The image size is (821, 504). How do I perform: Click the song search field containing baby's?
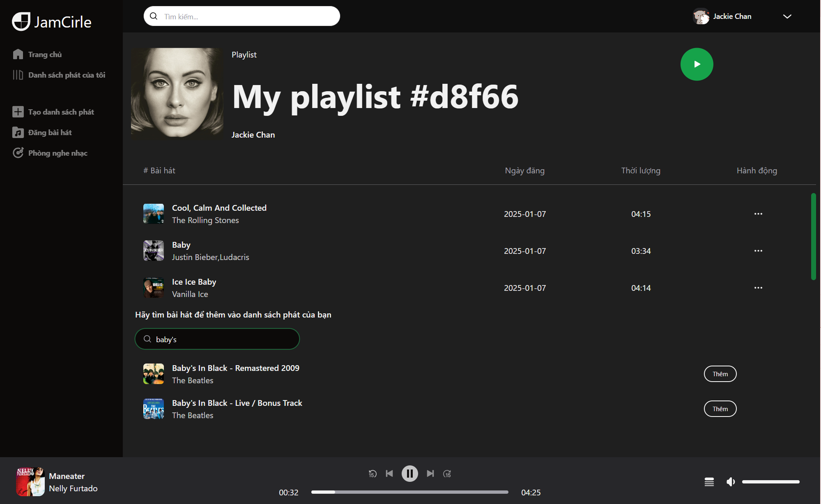(x=217, y=339)
